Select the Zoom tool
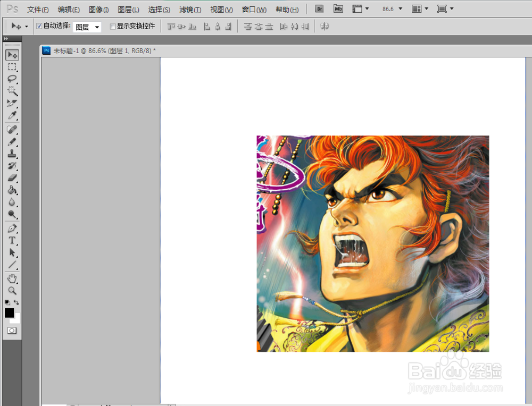Image resolution: width=532 pixels, height=406 pixels. click(12, 291)
